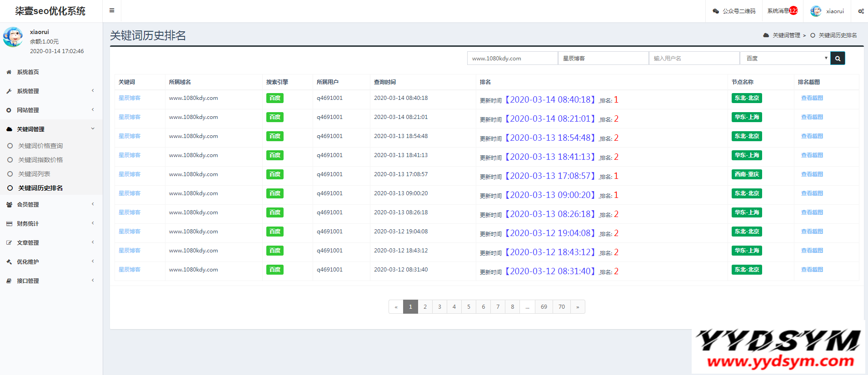The height and width of the screenshot is (375, 868).
Task: Click the 系统消息 notification badge
Action: 793,11
